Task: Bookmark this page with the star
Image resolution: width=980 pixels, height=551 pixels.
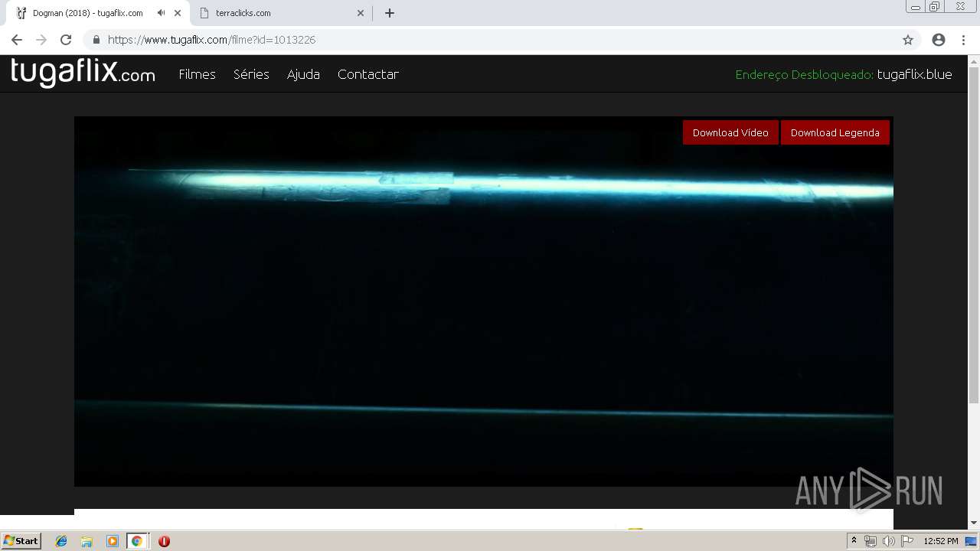Action: [908, 40]
